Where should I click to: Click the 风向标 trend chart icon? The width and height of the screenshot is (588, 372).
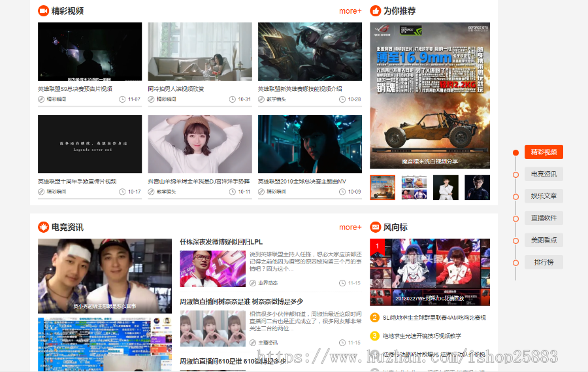(x=376, y=227)
